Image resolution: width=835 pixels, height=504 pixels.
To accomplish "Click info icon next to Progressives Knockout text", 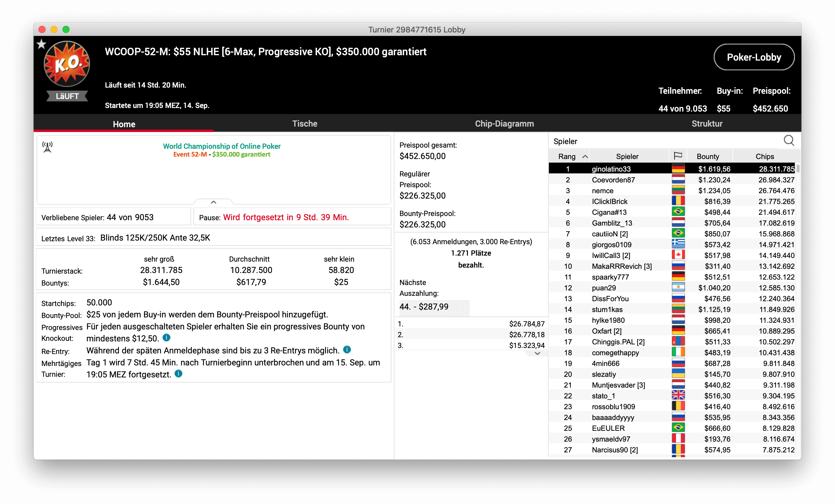I will point(166,337).
